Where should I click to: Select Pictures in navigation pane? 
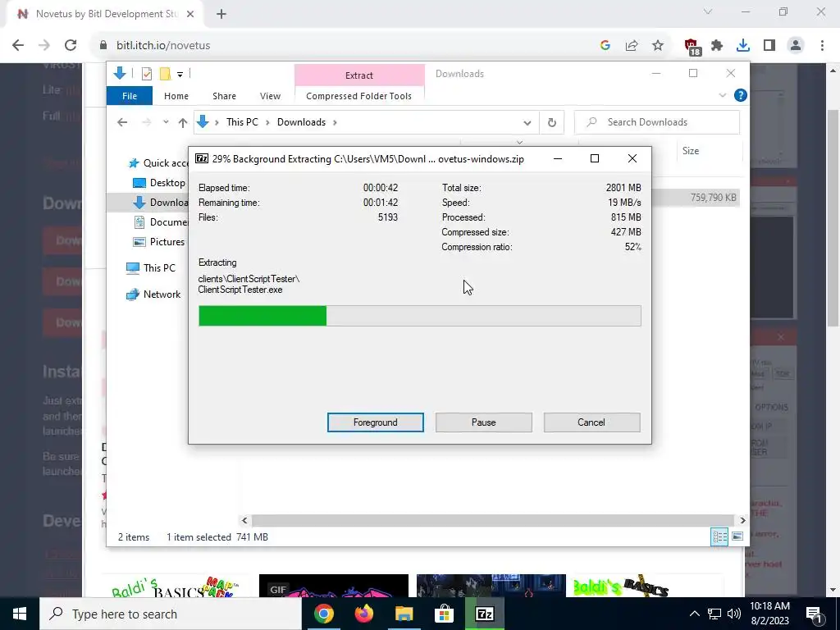click(x=158, y=242)
